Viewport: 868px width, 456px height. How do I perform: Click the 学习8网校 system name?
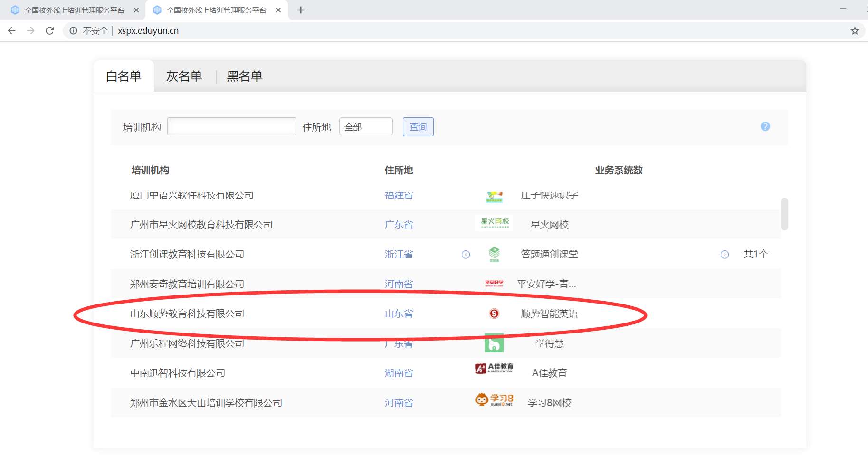(x=549, y=403)
